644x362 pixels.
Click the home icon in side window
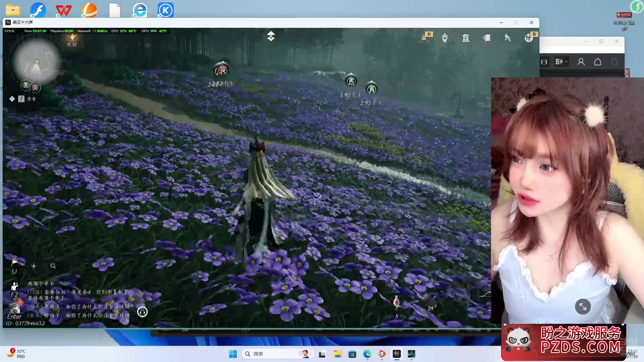tap(598, 62)
